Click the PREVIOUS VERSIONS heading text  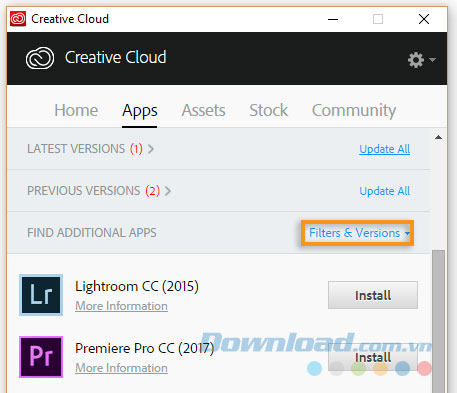point(84,191)
